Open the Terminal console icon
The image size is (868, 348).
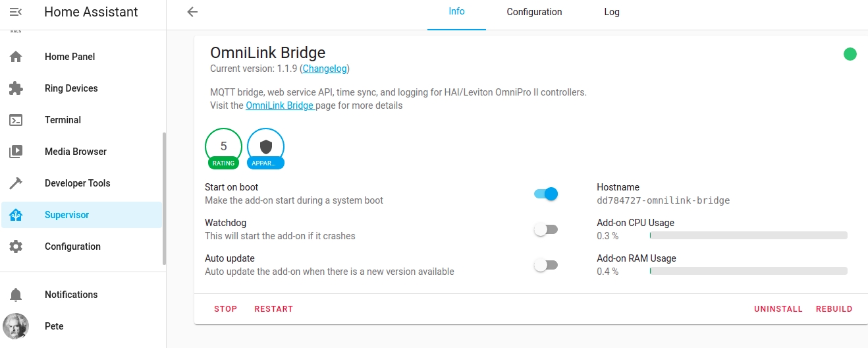[x=16, y=120]
